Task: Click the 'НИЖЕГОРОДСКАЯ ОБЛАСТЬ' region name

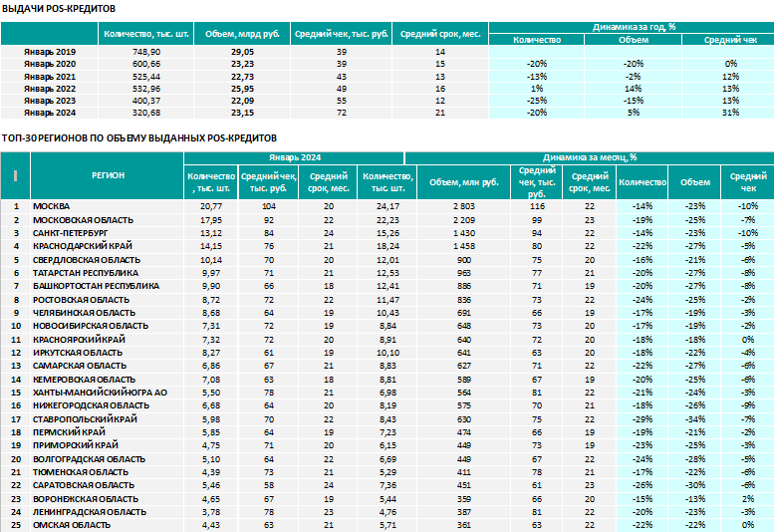Action: tap(91, 405)
